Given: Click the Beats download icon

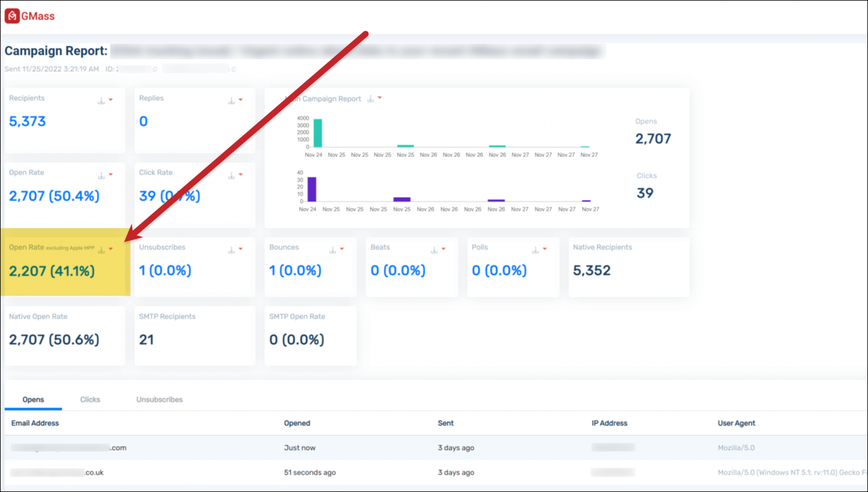Looking at the screenshot, I should [434, 250].
